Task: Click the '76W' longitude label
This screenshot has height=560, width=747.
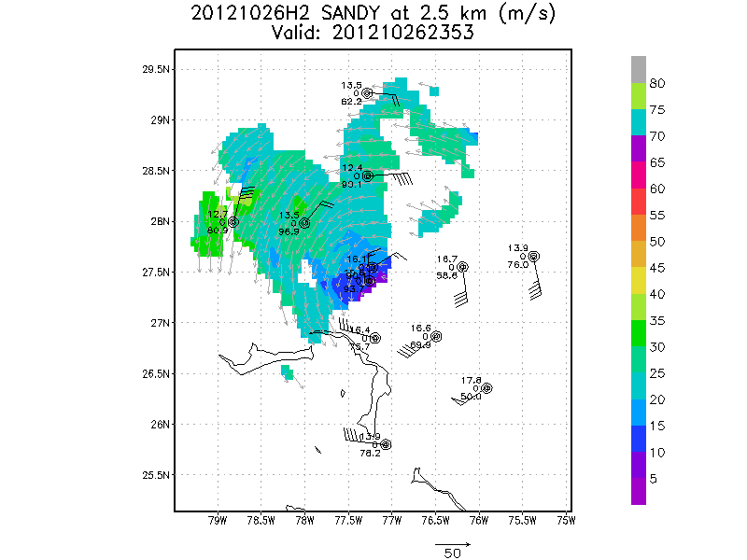Action: (479, 521)
